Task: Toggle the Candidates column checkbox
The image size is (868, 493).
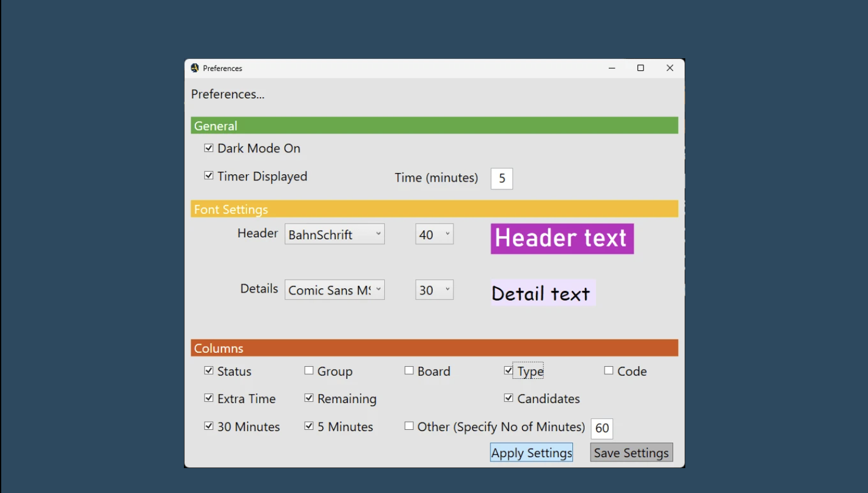Action: pos(509,398)
